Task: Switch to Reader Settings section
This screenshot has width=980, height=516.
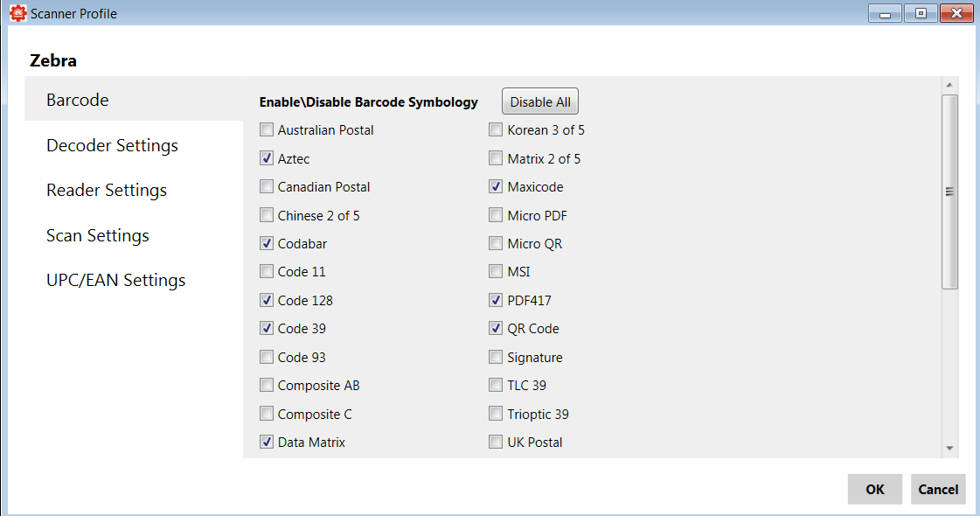Action: click(x=107, y=190)
